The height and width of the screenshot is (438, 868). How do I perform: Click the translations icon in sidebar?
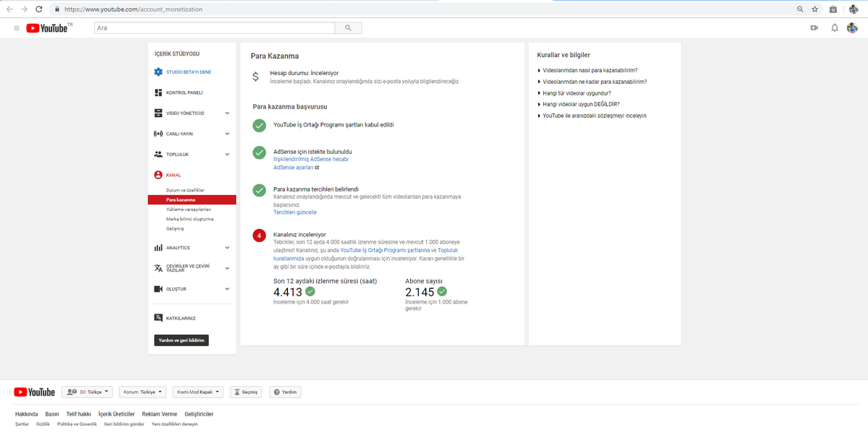coord(158,268)
